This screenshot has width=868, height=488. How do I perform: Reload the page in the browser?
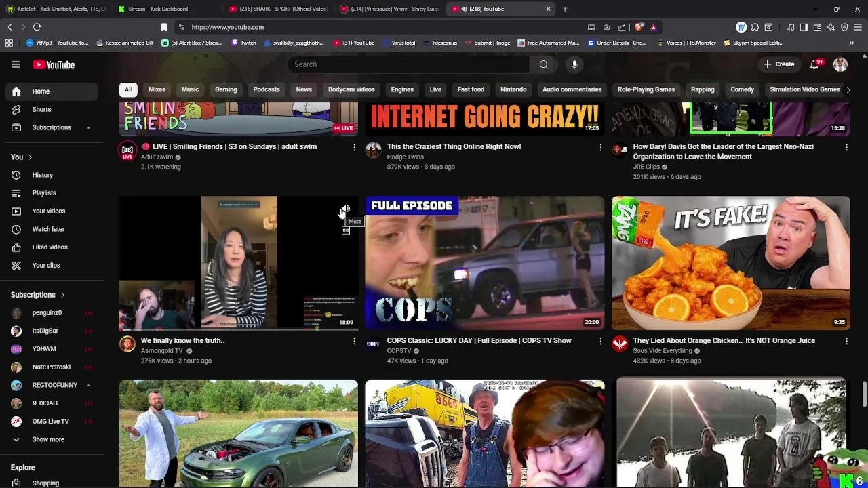click(x=37, y=27)
